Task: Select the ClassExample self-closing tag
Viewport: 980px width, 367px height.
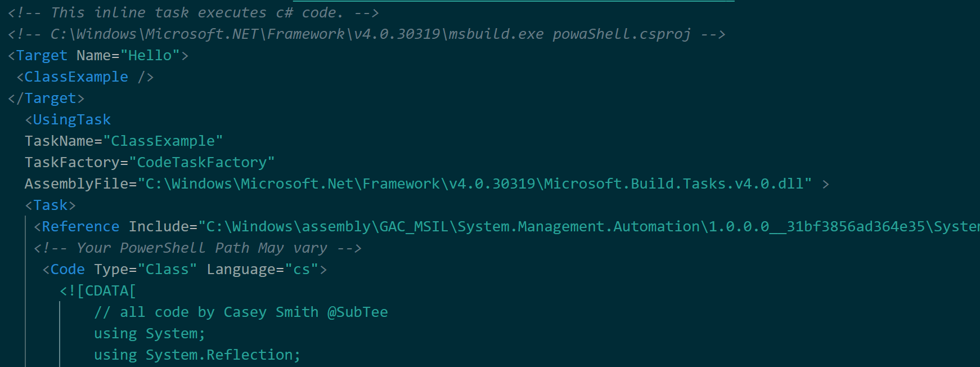Action: pos(85,77)
